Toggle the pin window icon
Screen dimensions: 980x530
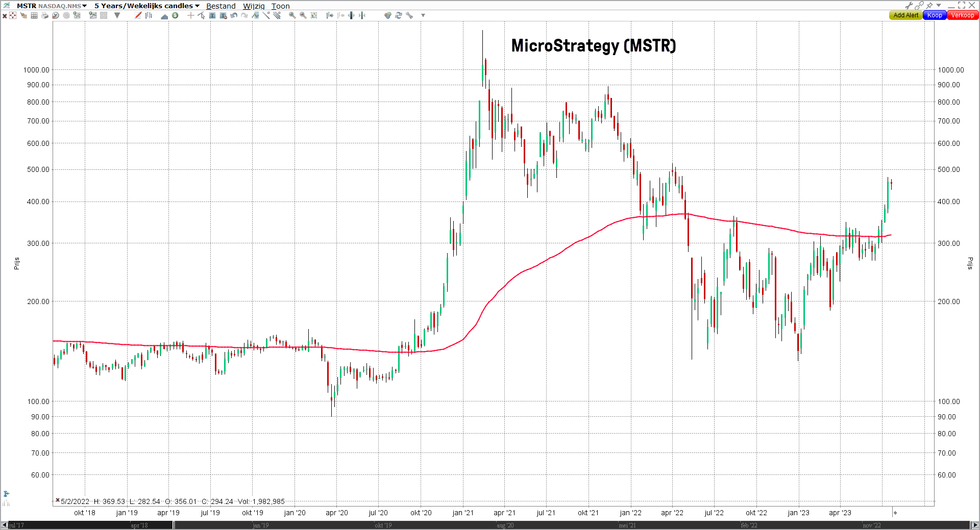pyautogui.click(x=929, y=5)
